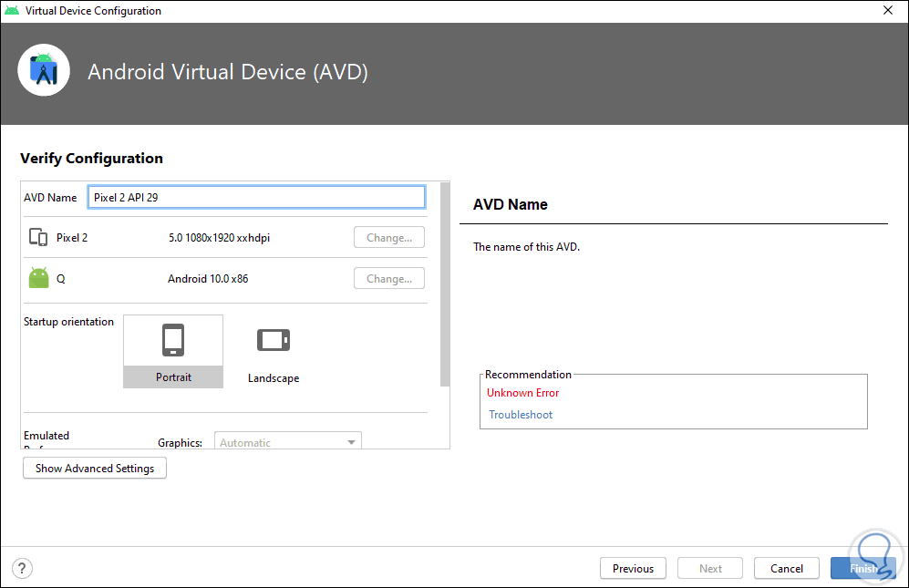Click the vertical scrollbar of the configuration panel
This screenshot has height=588, width=909.
coord(442,273)
